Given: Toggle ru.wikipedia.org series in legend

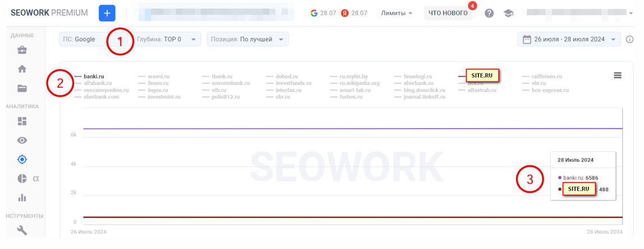Looking at the screenshot, I should coord(355,83).
